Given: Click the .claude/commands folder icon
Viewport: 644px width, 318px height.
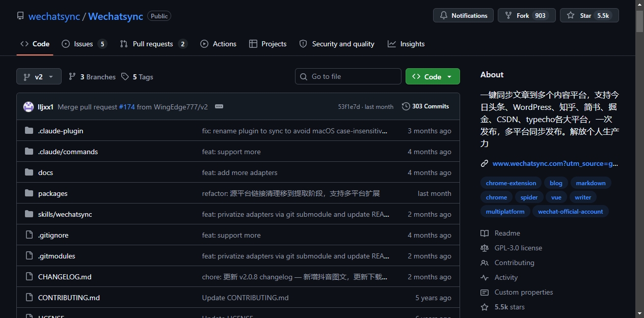Looking at the screenshot, I should pos(29,152).
